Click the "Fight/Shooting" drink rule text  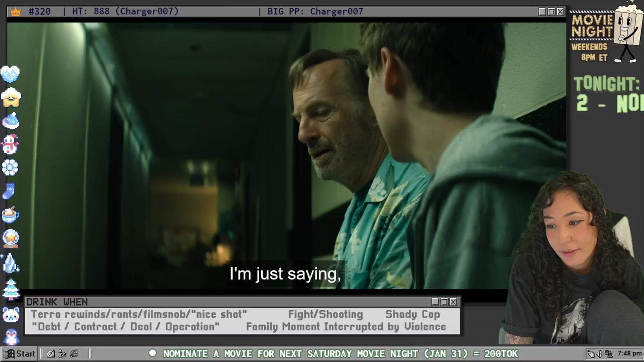coord(326,314)
